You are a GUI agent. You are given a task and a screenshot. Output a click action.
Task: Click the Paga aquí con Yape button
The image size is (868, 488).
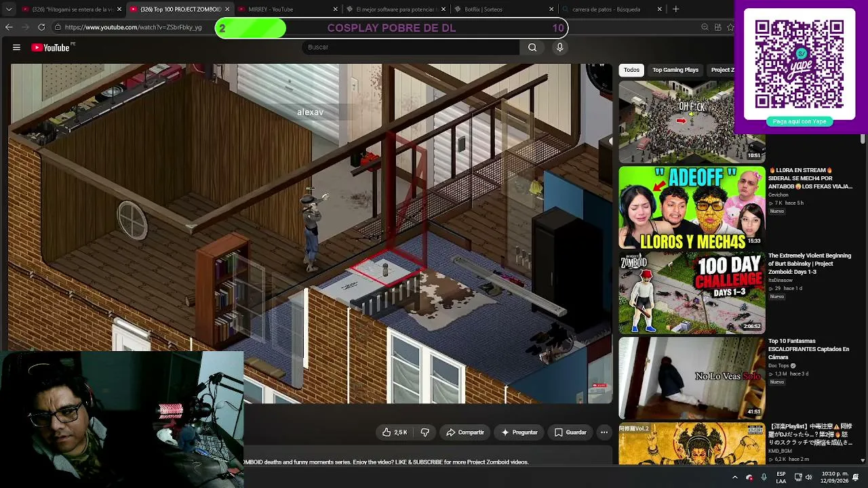(x=800, y=121)
